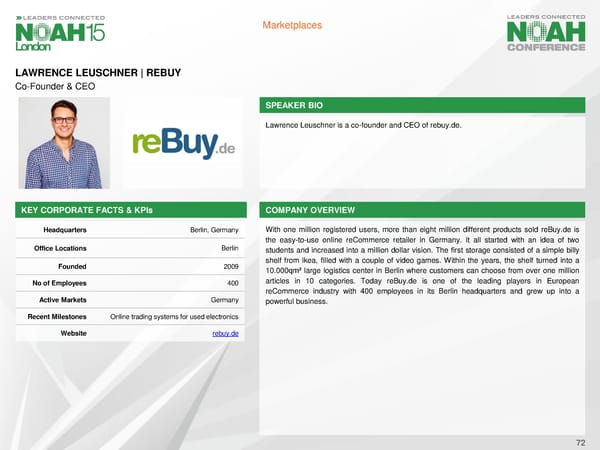Click the Co-Founder & CEO subtitle
The height and width of the screenshot is (450, 600).
click(55, 87)
